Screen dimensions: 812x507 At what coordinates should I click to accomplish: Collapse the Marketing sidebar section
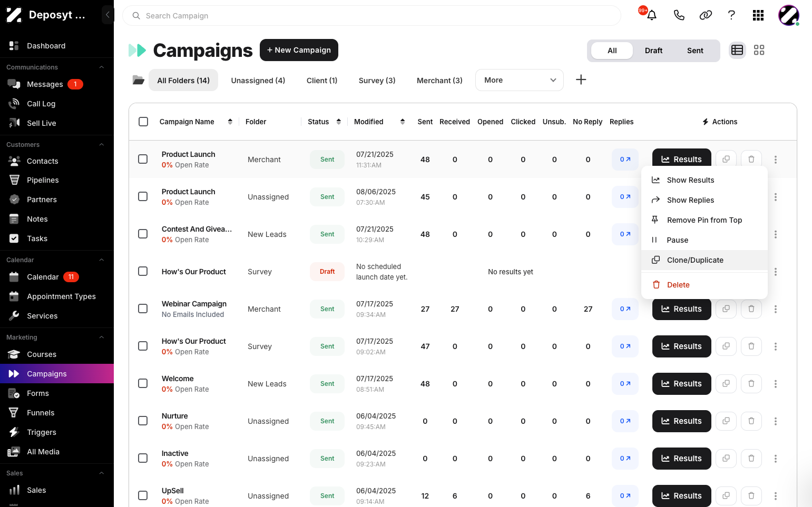click(102, 337)
